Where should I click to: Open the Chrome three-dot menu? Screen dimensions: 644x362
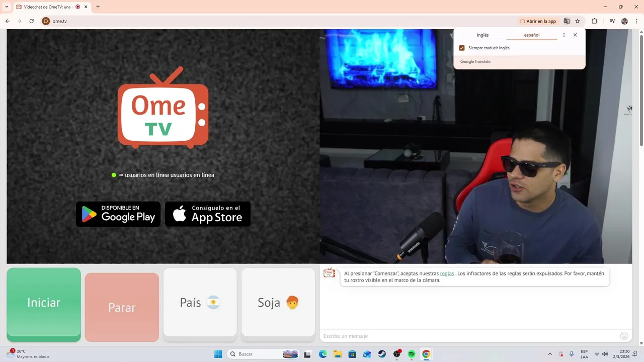coord(636,21)
